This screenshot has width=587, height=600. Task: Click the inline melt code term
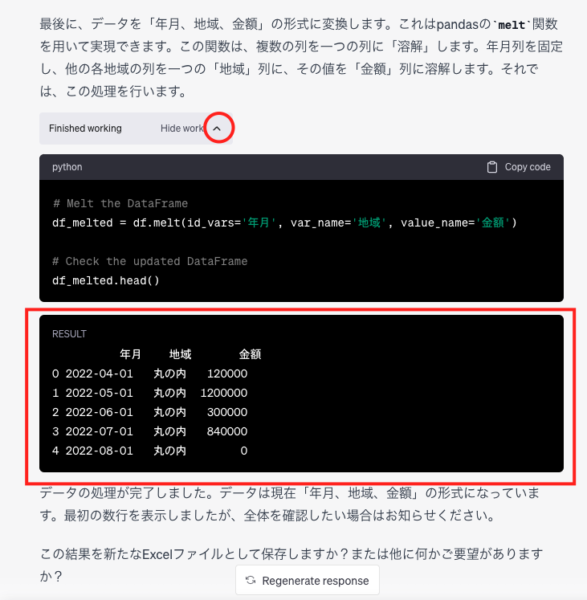512,25
